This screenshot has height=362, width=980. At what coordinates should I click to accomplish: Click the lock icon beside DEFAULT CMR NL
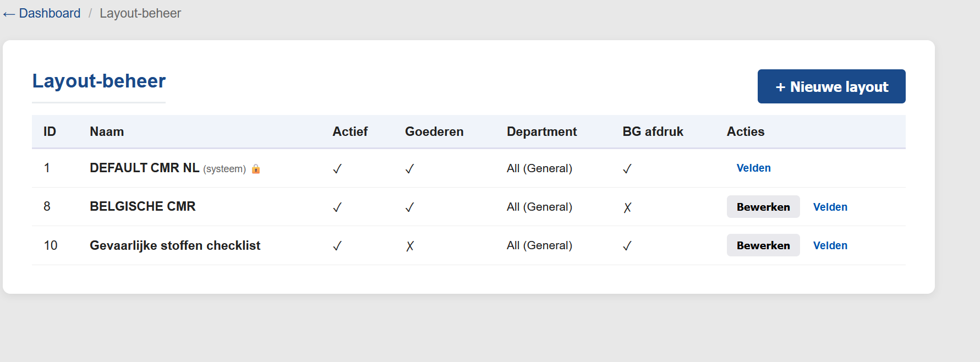pos(256,169)
